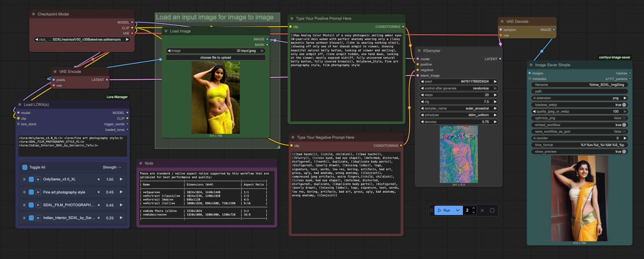Click the expand arrow next to OnlySaree_v3.0_XL
Viewport: 644px width, 259px height.
(38, 179)
